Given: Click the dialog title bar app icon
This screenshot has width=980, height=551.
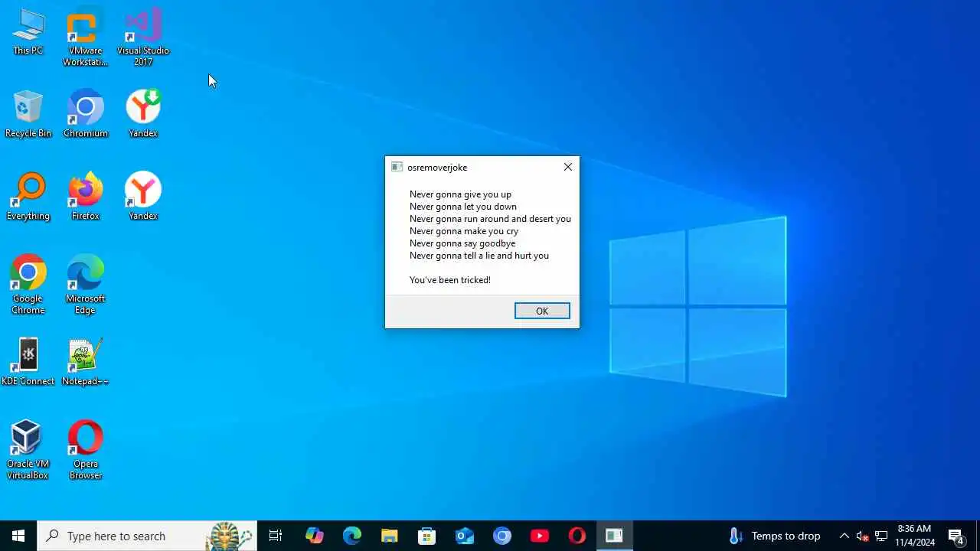Looking at the screenshot, I should pyautogui.click(x=397, y=167).
